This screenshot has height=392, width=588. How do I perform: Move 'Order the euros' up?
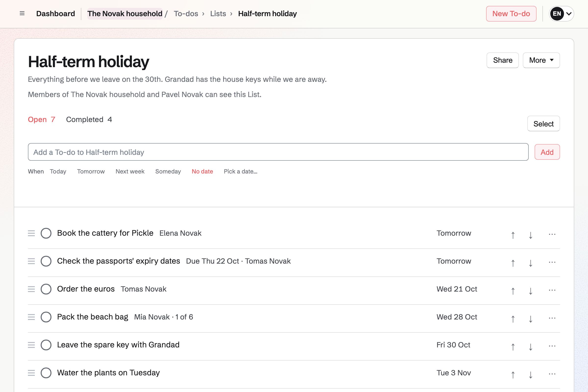point(513,291)
